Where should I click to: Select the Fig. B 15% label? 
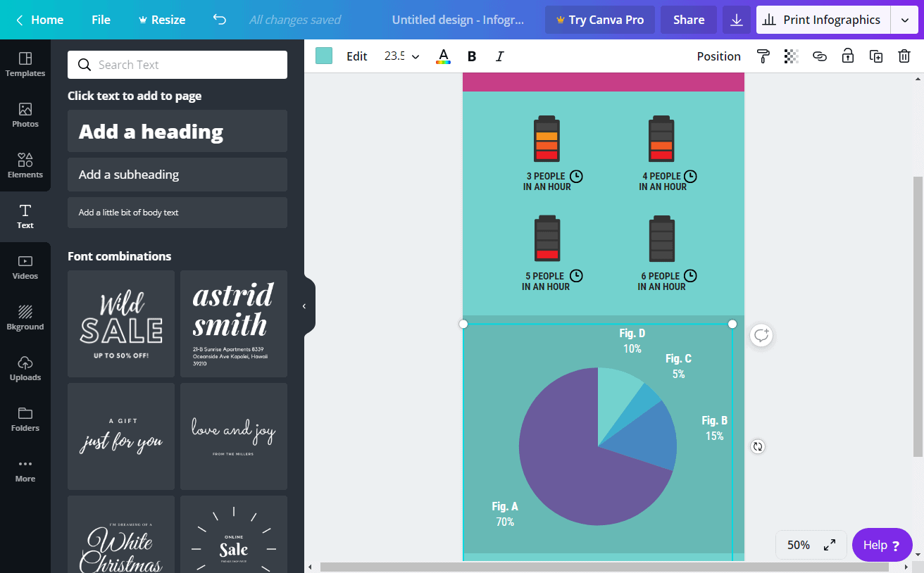[x=714, y=428]
